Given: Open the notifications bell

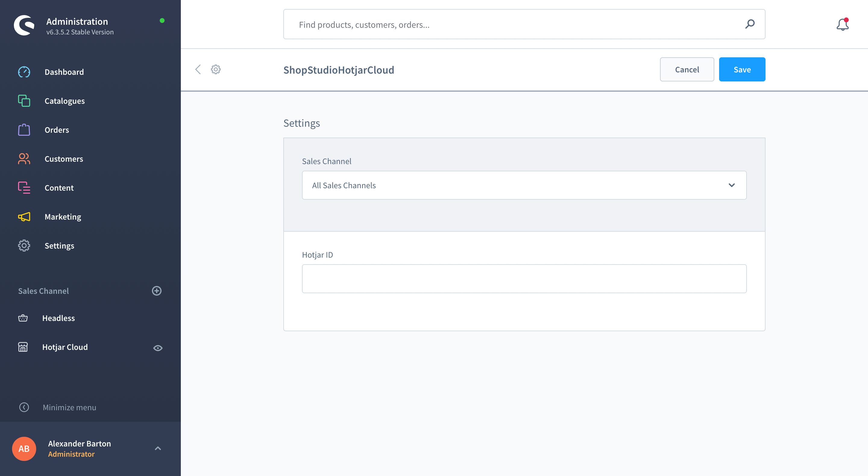Looking at the screenshot, I should 842,24.
